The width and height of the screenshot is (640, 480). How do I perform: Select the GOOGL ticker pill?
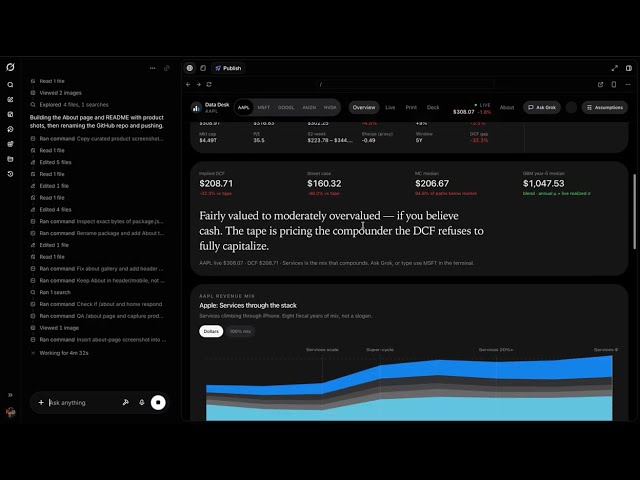[286, 107]
